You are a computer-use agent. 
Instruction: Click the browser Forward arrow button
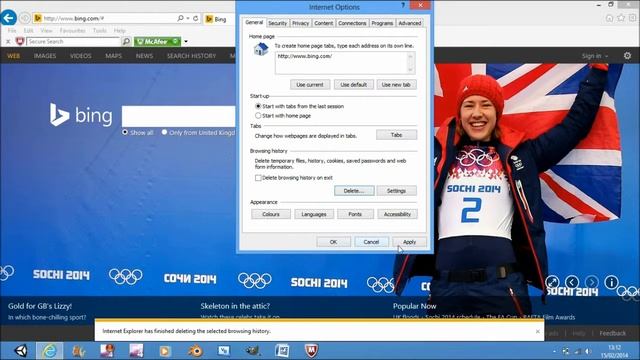click(x=25, y=18)
